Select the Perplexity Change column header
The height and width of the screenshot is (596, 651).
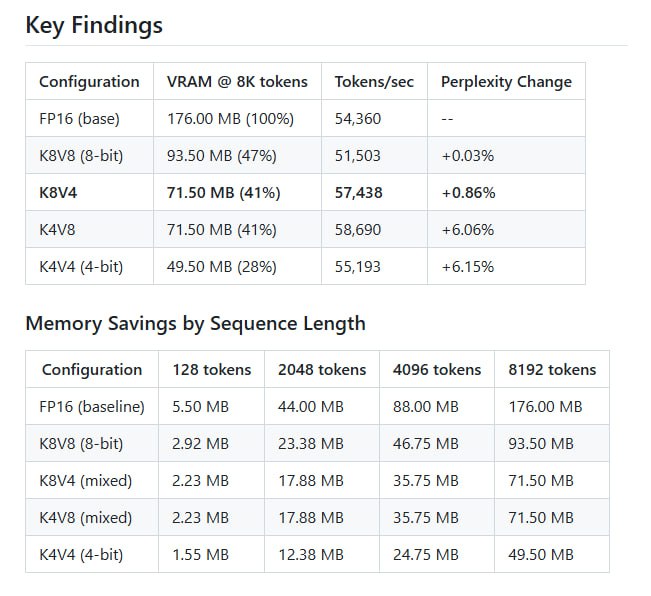506,82
